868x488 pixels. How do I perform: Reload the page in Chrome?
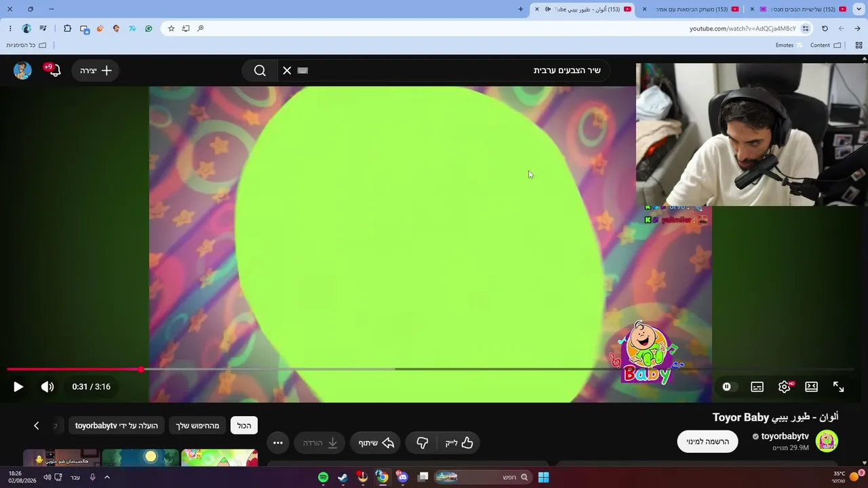pos(825,28)
